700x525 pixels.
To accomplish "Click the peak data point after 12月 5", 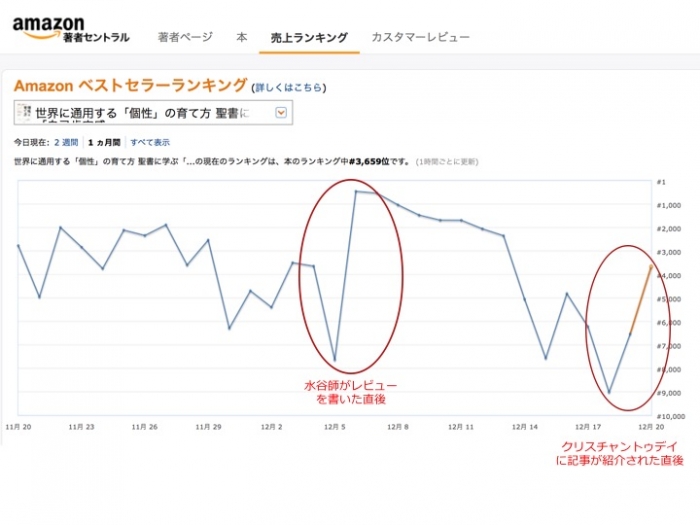I will (x=356, y=192).
